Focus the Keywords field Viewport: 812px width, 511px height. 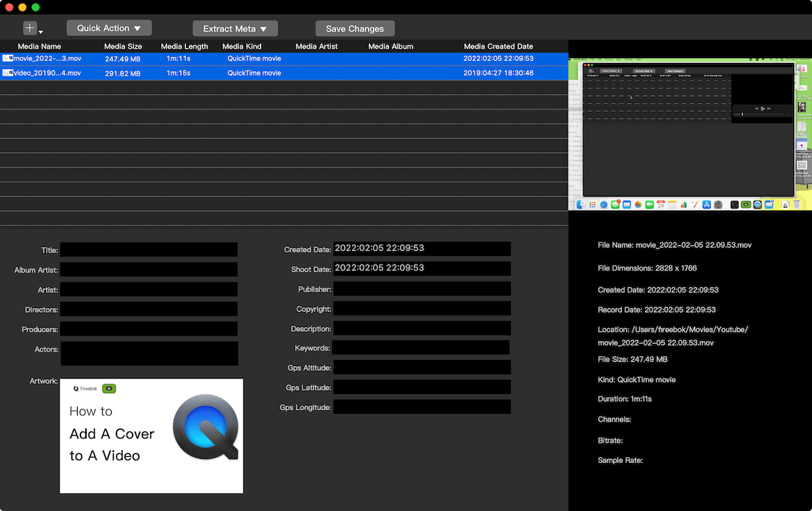pos(421,347)
